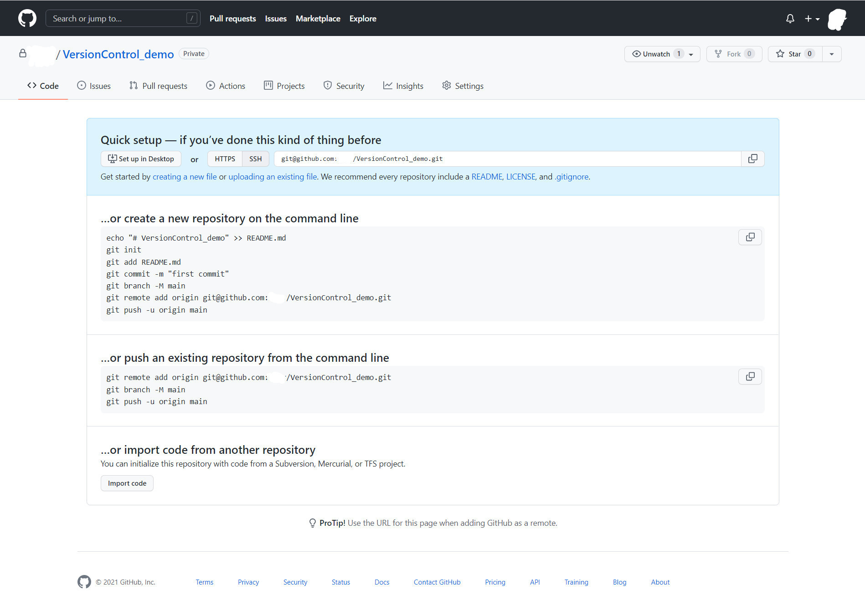Viewport: 865px width, 616px height.
Task: Click the Unwatch button
Action: 662,54
